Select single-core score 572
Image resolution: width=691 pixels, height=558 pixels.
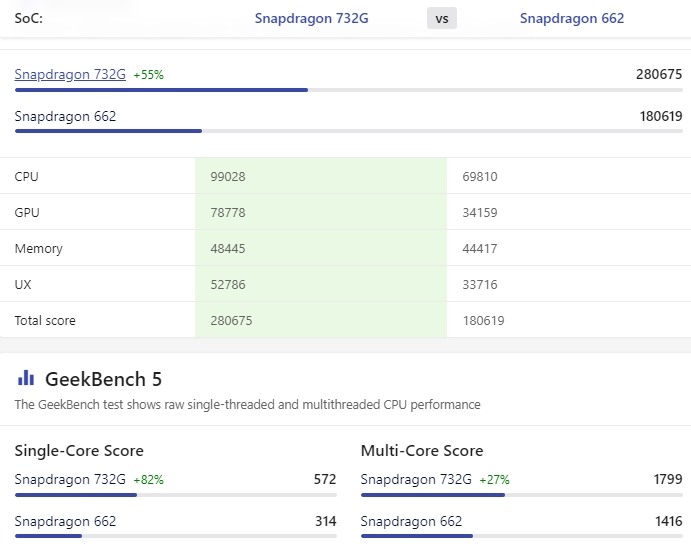click(x=325, y=479)
